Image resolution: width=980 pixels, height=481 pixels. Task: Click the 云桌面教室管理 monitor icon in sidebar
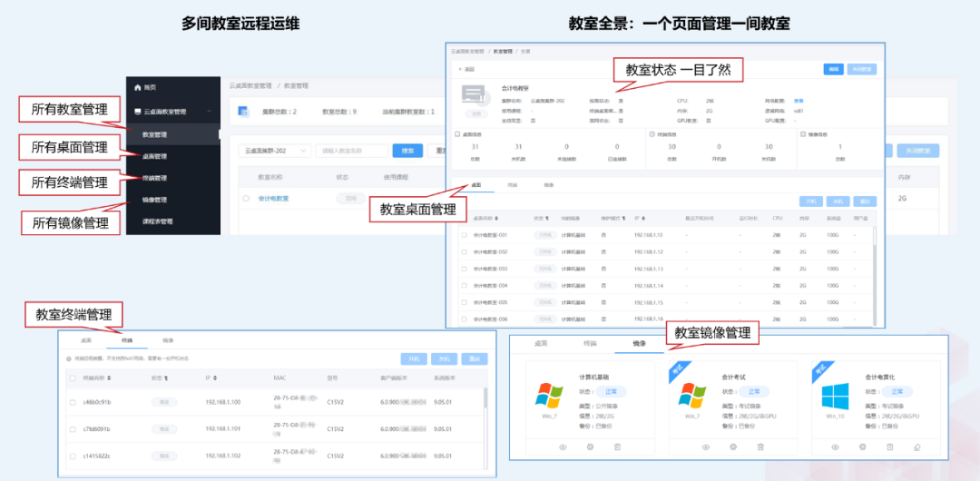pos(138,112)
